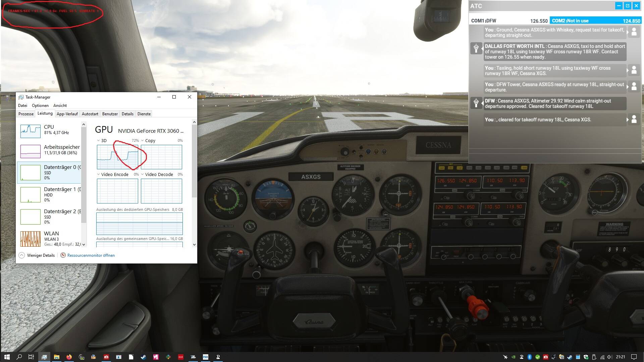The image size is (644, 362).
Task: Pop out the ATC window
Action: [x=628, y=6]
